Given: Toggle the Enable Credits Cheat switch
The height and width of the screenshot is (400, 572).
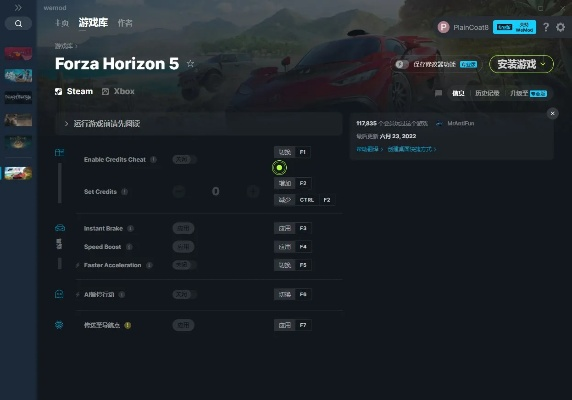Looking at the screenshot, I should (184, 159).
